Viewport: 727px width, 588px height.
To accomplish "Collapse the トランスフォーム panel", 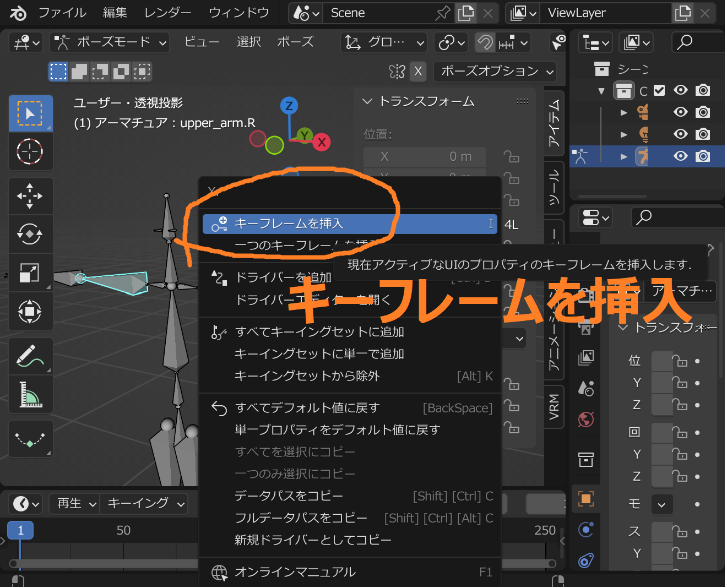I will pyautogui.click(x=367, y=101).
